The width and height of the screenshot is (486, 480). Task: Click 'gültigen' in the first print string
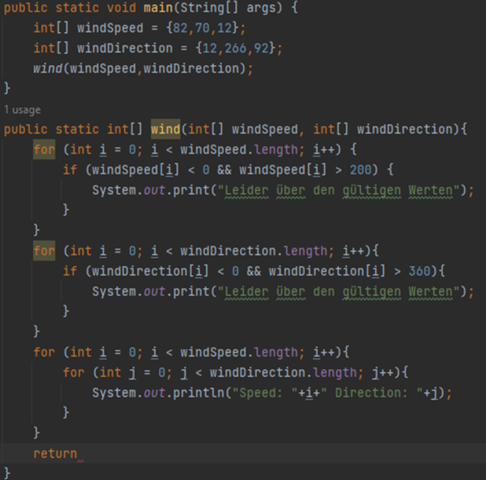coord(372,190)
